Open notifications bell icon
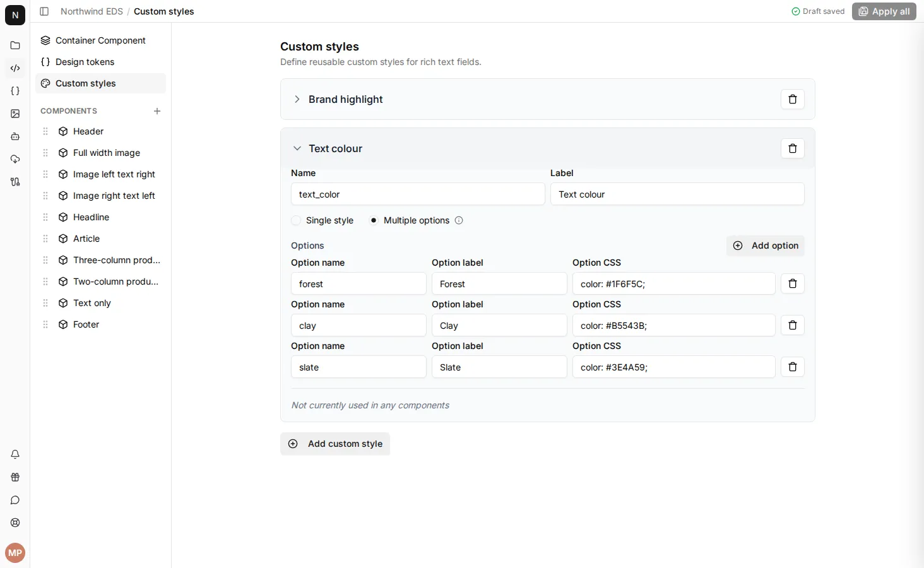Viewport: 924px width, 568px height. [15, 454]
